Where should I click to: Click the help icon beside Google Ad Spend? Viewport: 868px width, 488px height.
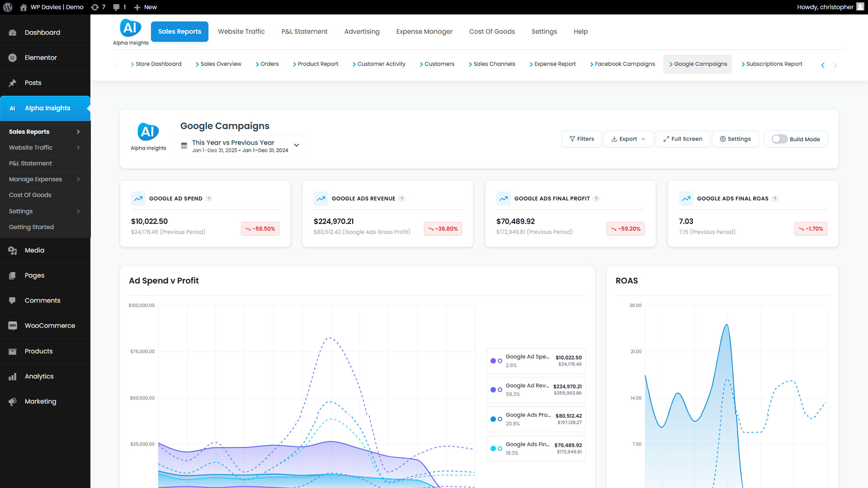tap(209, 199)
